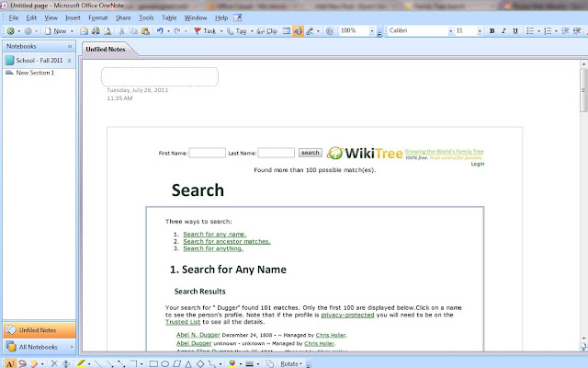The height and width of the screenshot is (368, 588).
Task: Open the Back button dropdown arrow
Action: (18, 31)
